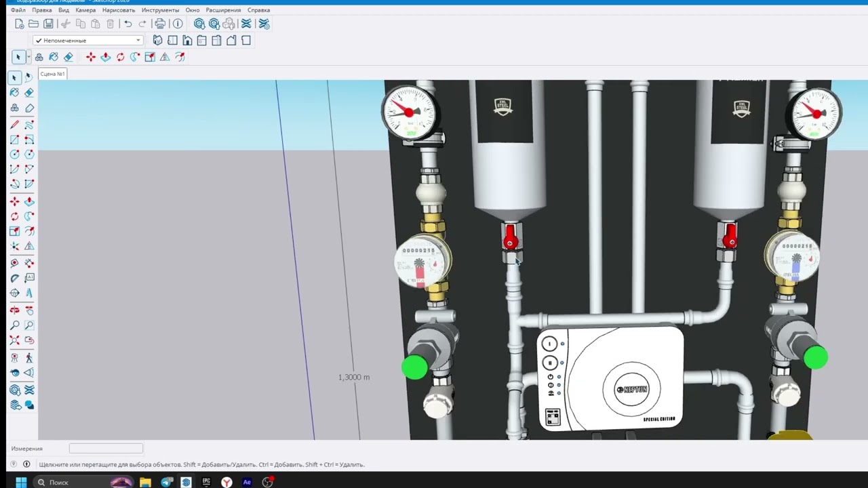
Task: Expand the Select tool dropdown arrow
Action: pos(28,57)
